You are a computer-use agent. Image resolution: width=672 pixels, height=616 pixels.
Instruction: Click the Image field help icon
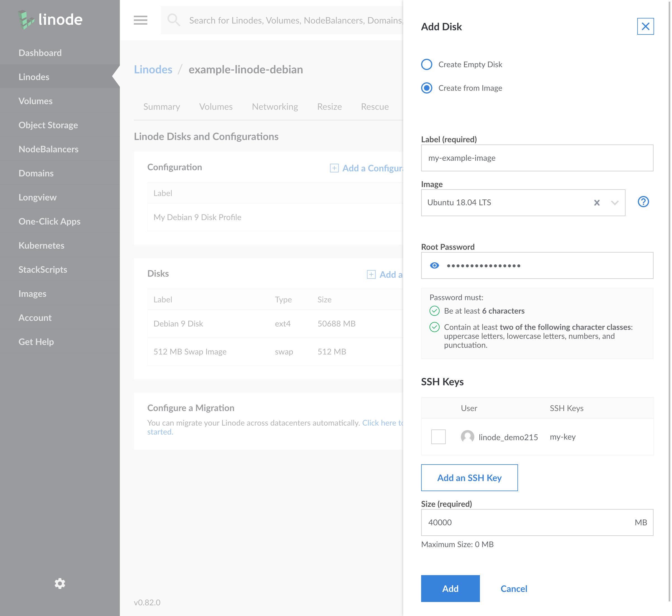[x=643, y=202]
